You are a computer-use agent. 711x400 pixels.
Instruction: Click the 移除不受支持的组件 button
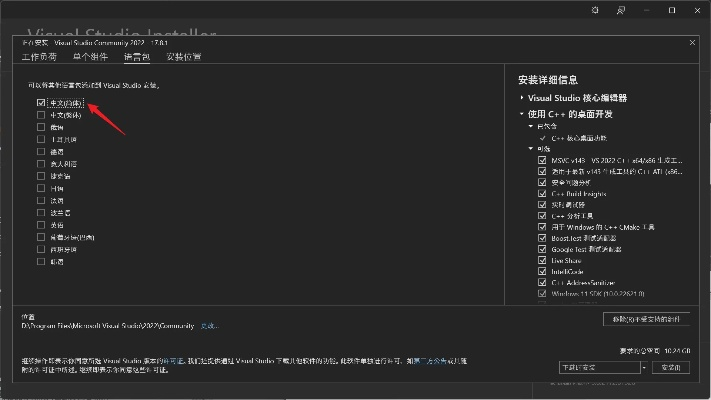pos(647,319)
